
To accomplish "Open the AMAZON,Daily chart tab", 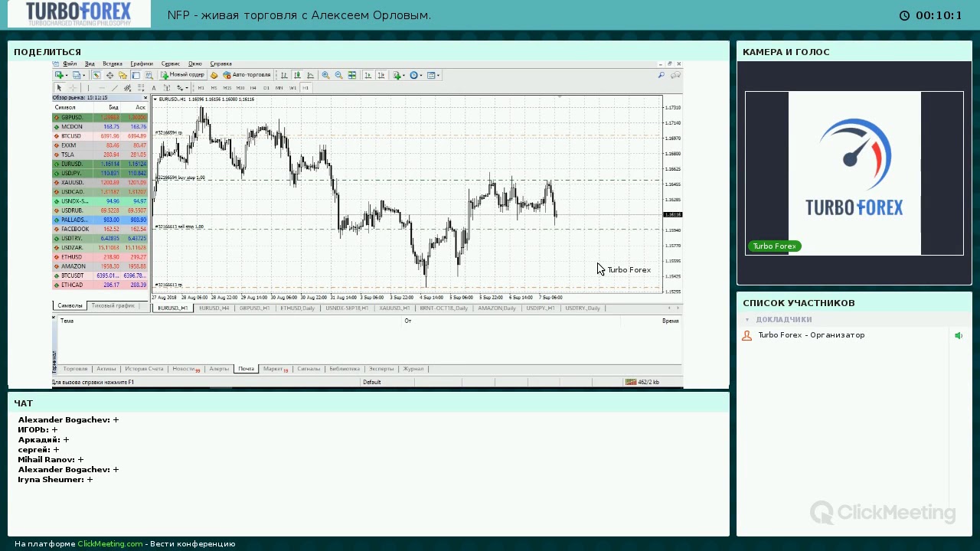I will tap(497, 308).
